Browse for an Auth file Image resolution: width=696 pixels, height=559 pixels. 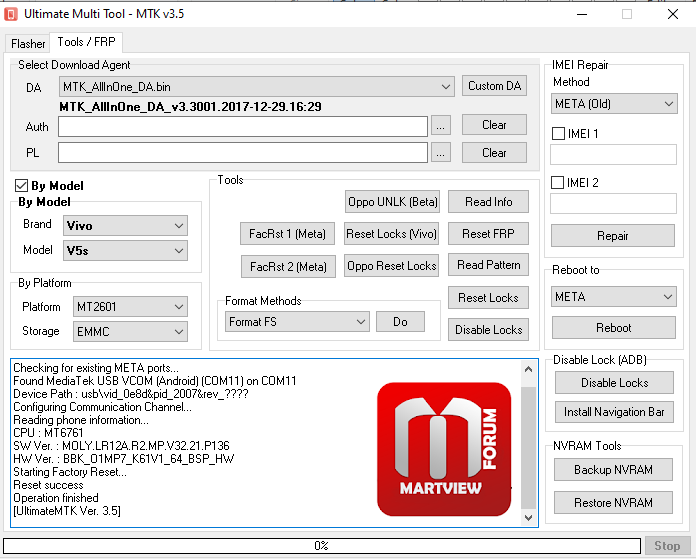440,126
